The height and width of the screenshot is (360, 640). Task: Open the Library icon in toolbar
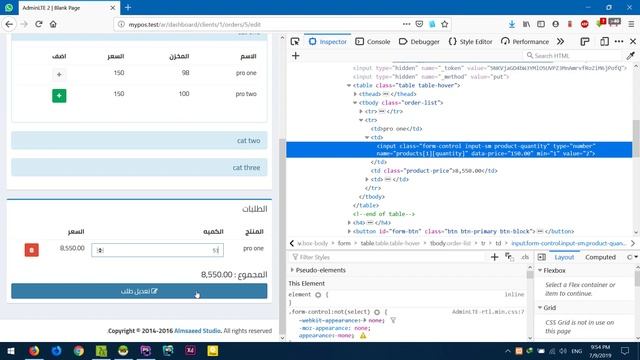[527, 24]
